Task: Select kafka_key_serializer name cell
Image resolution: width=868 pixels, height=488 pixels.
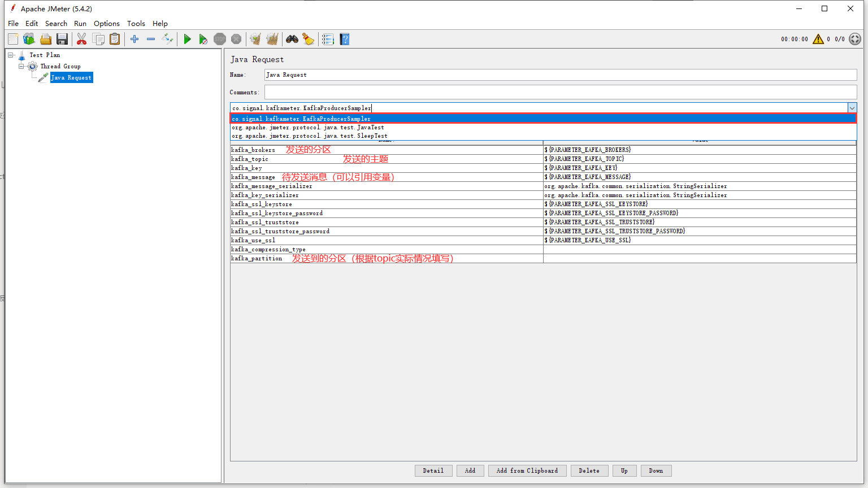Action: 387,195
